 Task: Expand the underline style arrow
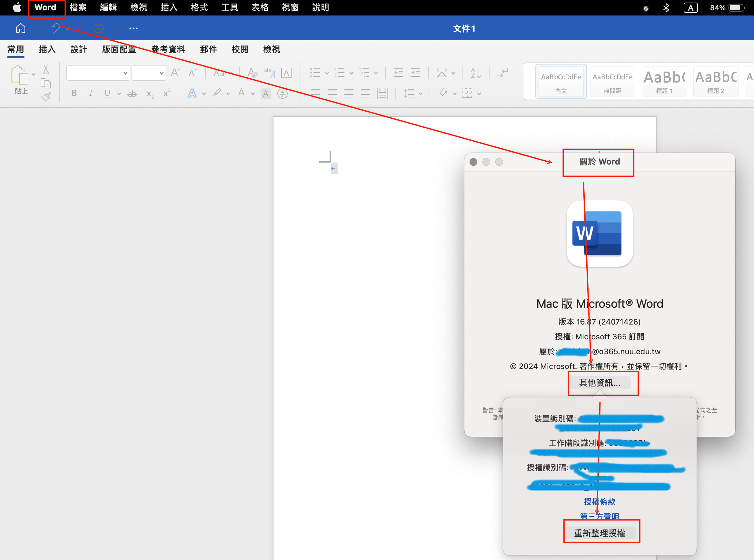click(x=119, y=94)
